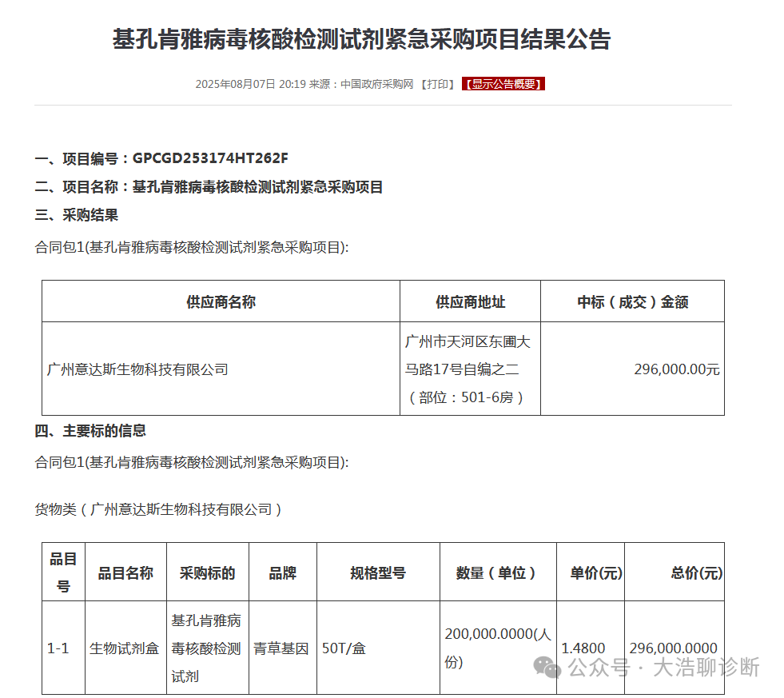Click the 青草基因 brand cell
Screen dimensions: 784x698
pyautogui.click(x=281, y=648)
